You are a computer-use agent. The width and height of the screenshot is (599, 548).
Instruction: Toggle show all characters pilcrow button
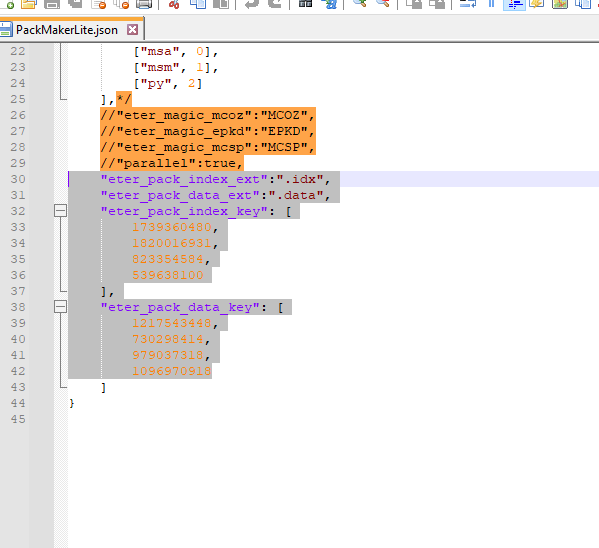coord(491,4)
